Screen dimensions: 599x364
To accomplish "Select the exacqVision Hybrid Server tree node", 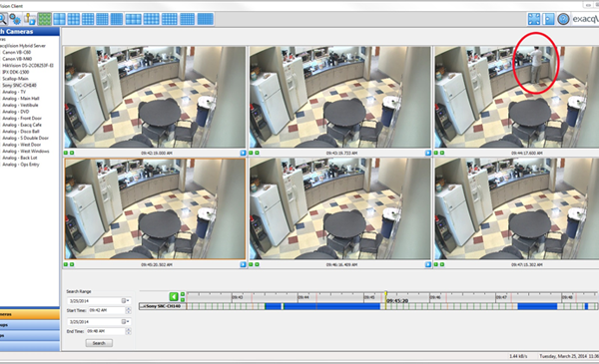I will point(23,46).
